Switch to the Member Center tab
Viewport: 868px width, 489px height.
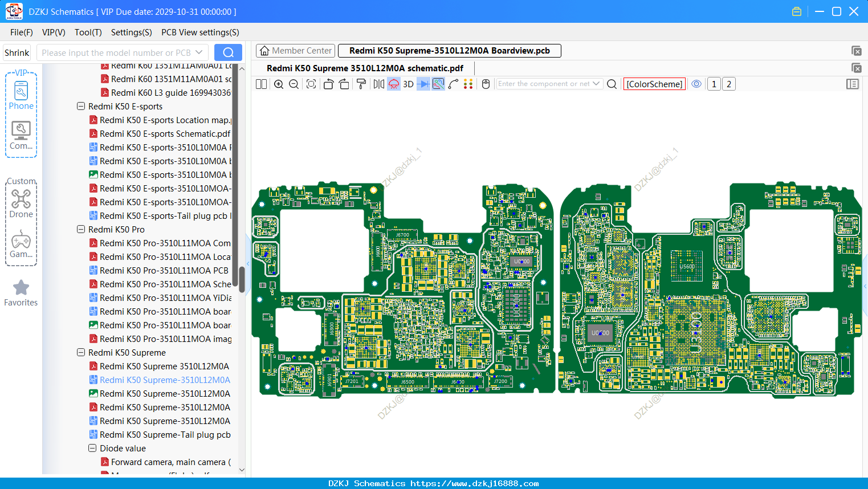tap(296, 51)
